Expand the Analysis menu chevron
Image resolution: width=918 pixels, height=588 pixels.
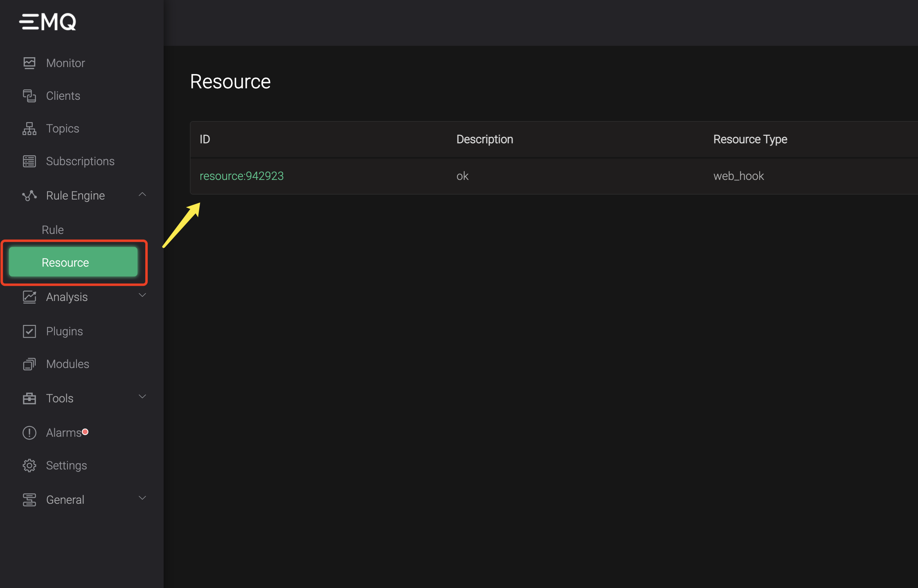point(142,295)
